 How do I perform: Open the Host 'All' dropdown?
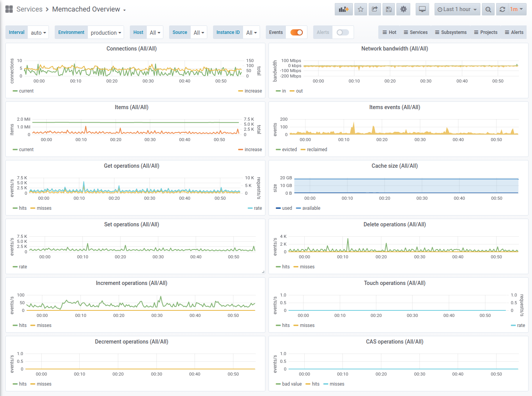(155, 32)
